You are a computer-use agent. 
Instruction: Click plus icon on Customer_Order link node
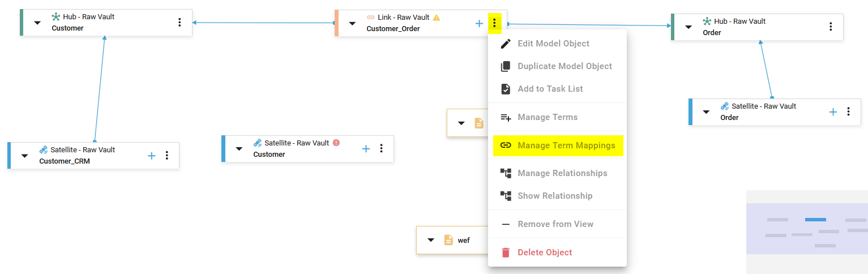click(479, 23)
